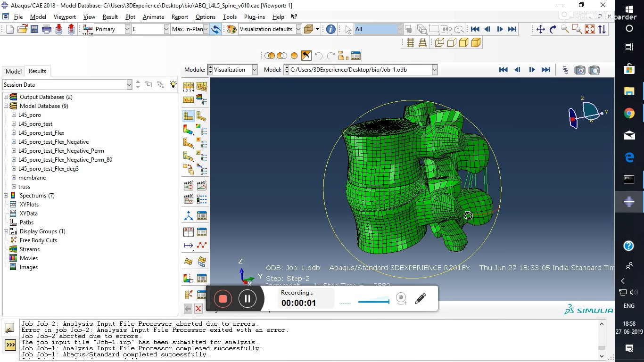Stop the screen recording with red button
This screenshot has height=362, width=644.
point(223,298)
